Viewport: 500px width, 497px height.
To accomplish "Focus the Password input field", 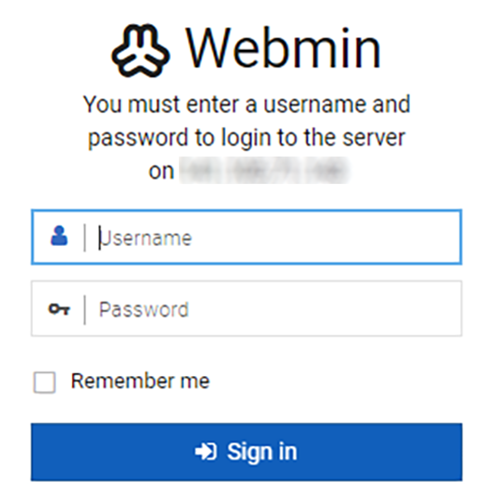I will [x=247, y=308].
